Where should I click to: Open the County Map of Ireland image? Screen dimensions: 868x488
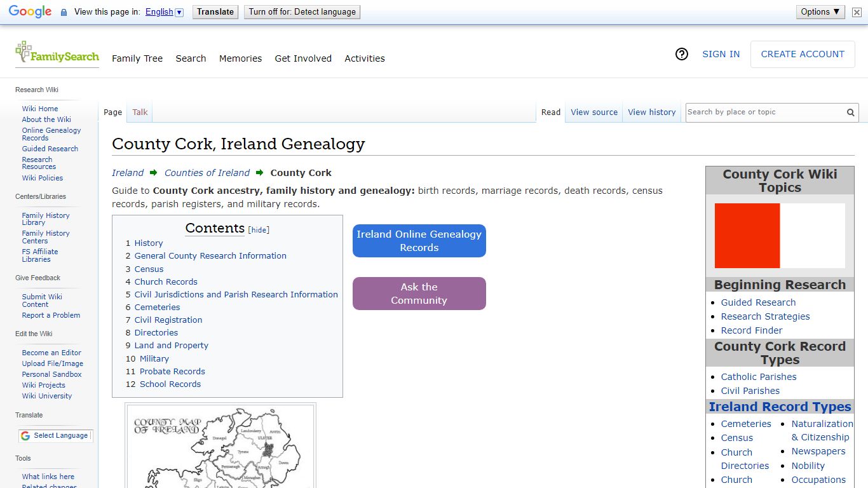coord(220,446)
